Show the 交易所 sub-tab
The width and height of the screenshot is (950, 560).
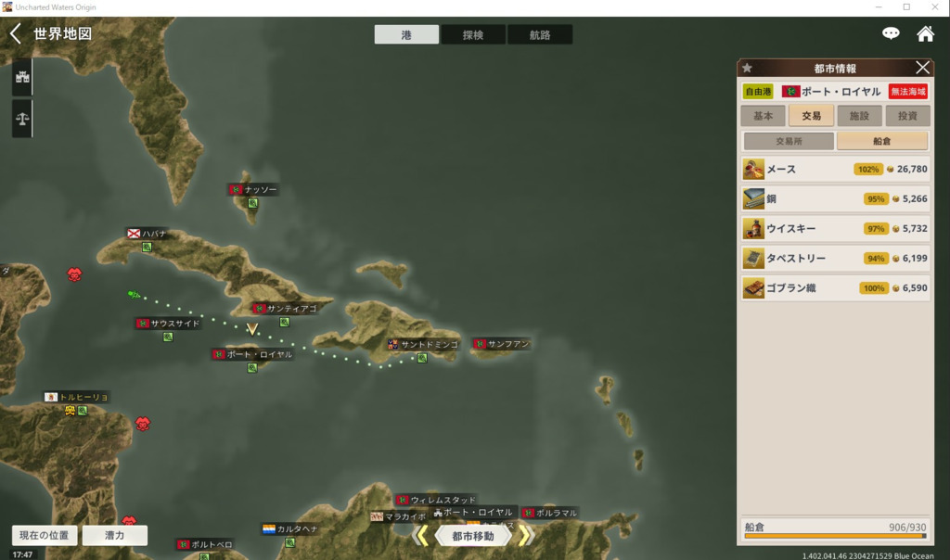pos(789,141)
